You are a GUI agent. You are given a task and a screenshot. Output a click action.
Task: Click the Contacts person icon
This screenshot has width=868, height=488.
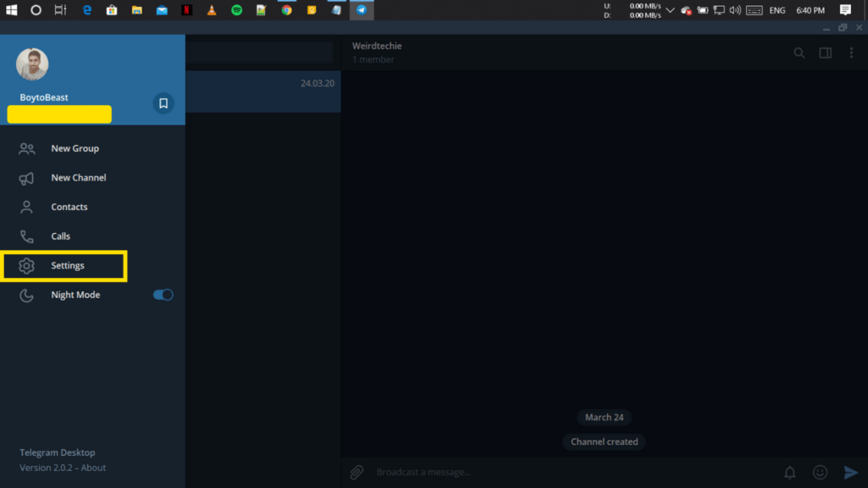tap(26, 207)
